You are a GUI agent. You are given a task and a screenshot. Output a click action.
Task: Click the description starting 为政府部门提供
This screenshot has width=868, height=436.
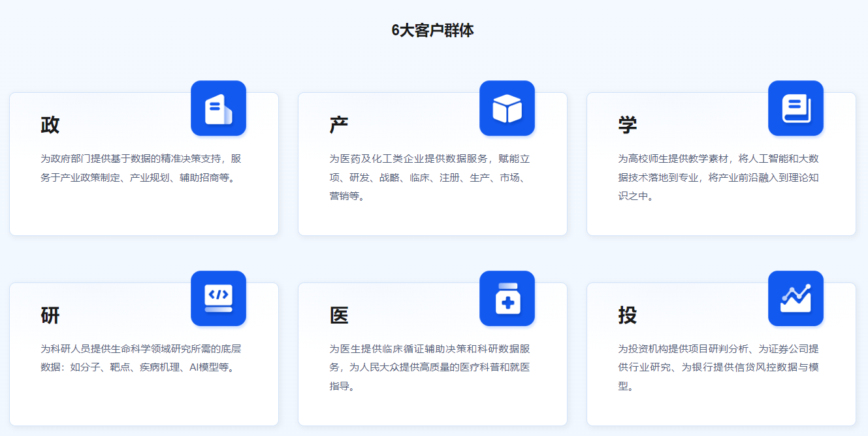coord(141,168)
